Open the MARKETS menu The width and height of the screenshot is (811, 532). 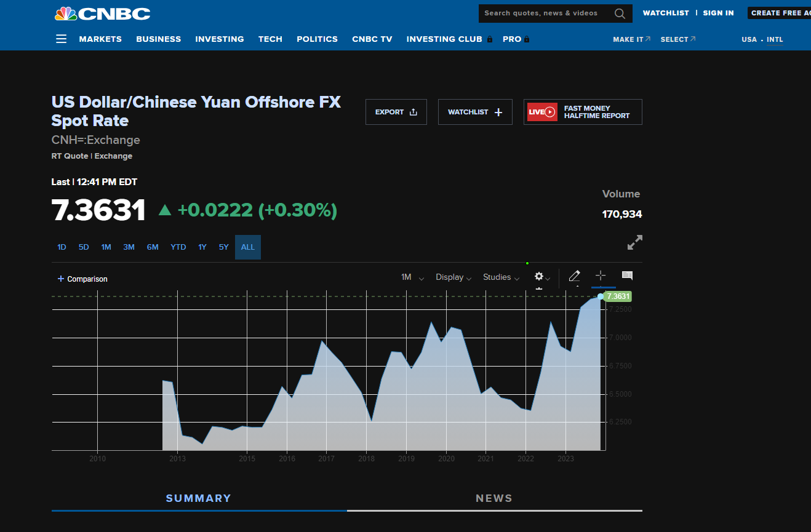[x=100, y=39]
